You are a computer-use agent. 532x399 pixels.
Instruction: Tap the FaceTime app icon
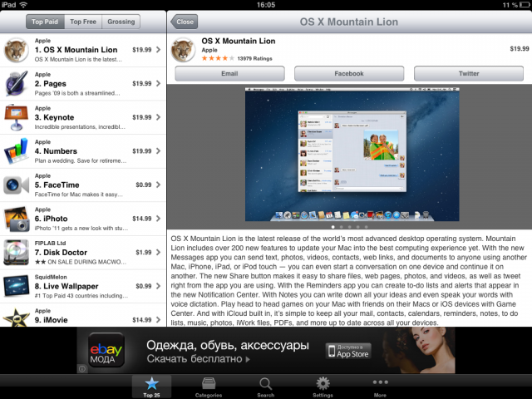[16, 185]
